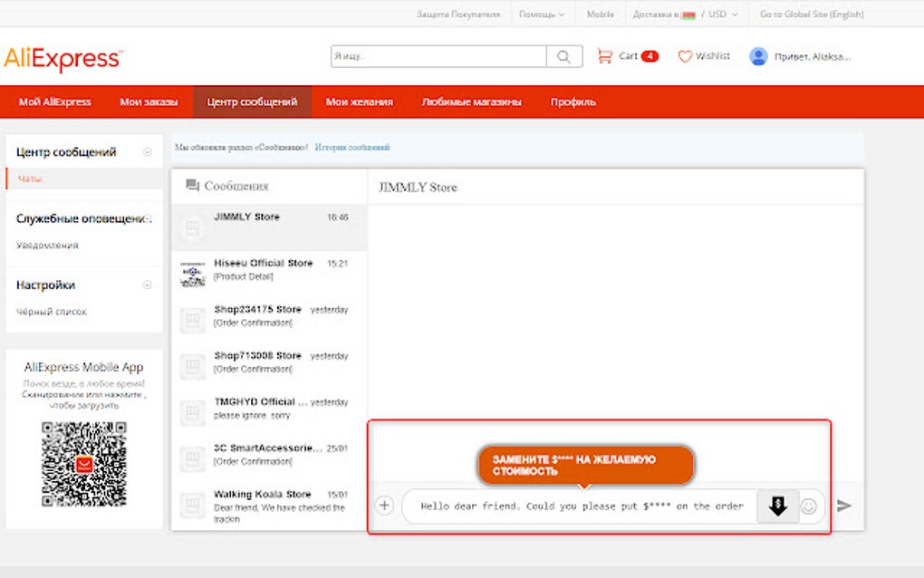This screenshot has width=924, height=578.
Task: Open the Помощь dropdown menu
Action: coord(541,14)
